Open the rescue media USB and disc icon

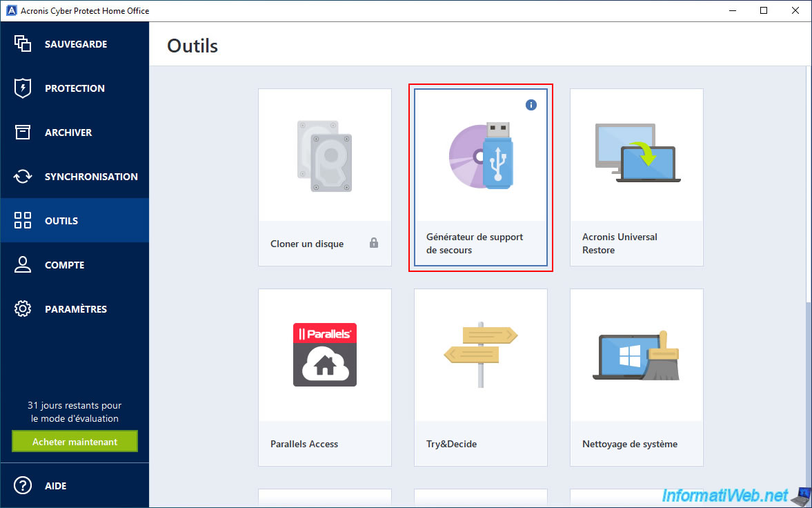pos(481,155)
